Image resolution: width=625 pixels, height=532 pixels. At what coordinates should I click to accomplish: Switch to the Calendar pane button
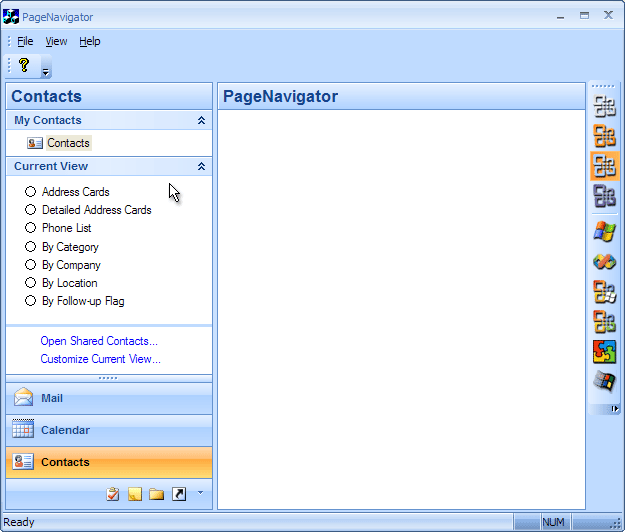coord(109,430)
